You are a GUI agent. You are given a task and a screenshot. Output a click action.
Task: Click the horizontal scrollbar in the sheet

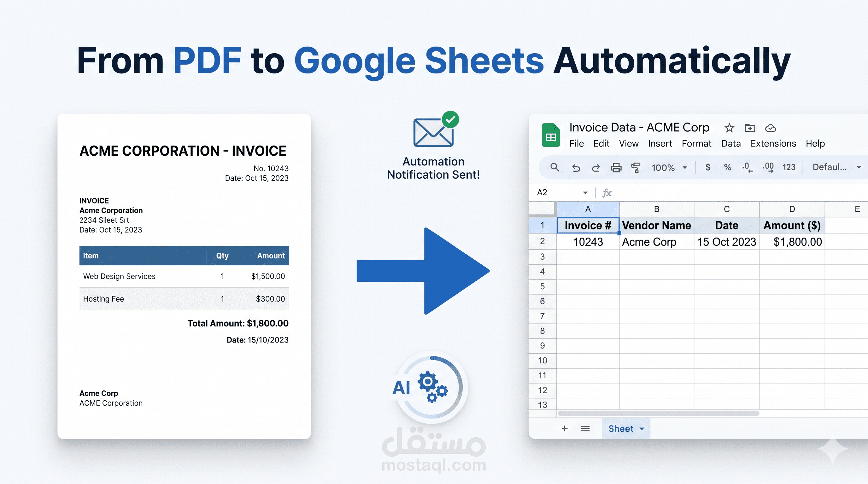click(x=659, y=413)
